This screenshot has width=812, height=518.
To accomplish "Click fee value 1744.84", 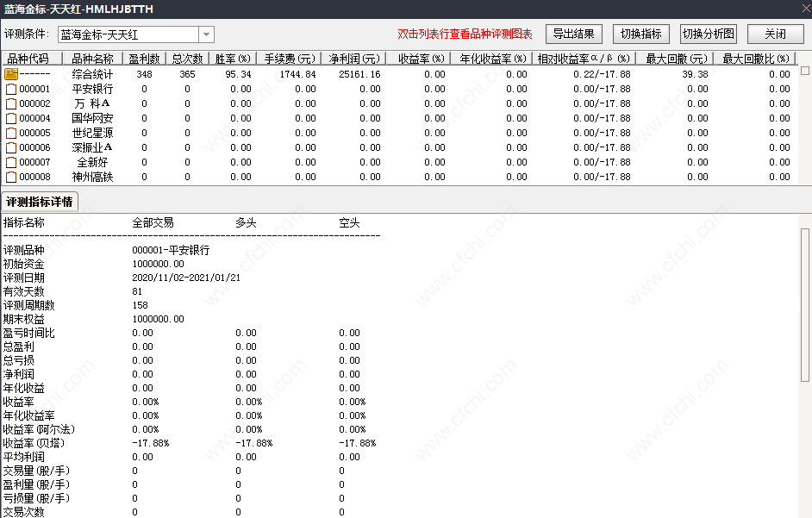I will (297, 74).
